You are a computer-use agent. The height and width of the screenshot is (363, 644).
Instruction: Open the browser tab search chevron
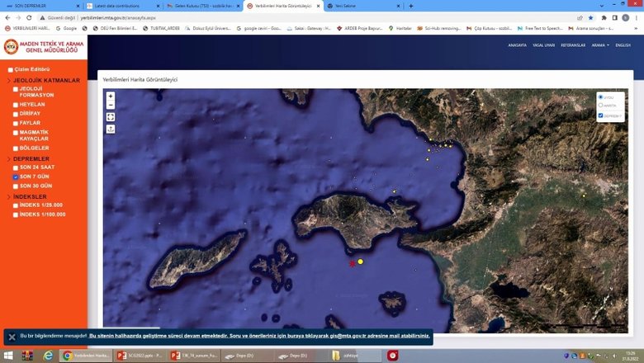602,6
